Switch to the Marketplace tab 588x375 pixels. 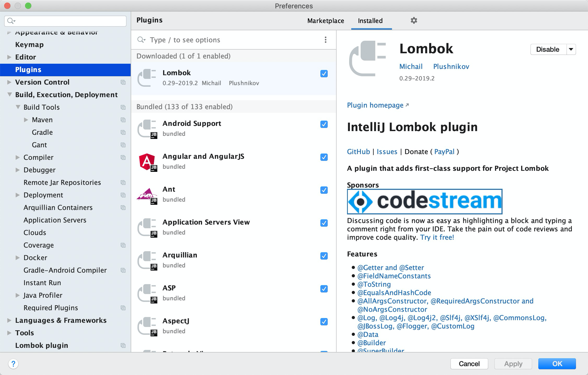(326, 21)
